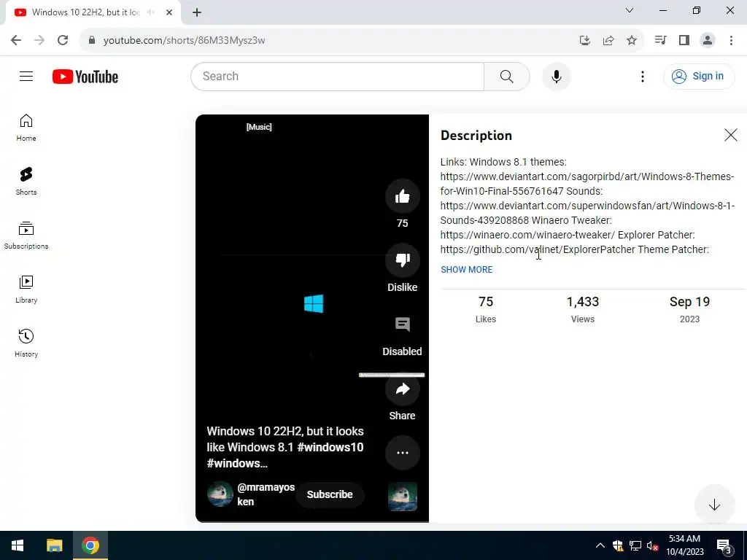The width and height of the screenshot is (747, 560).
Task: Open File Explorer from taskbar
Action: (54, 545)
